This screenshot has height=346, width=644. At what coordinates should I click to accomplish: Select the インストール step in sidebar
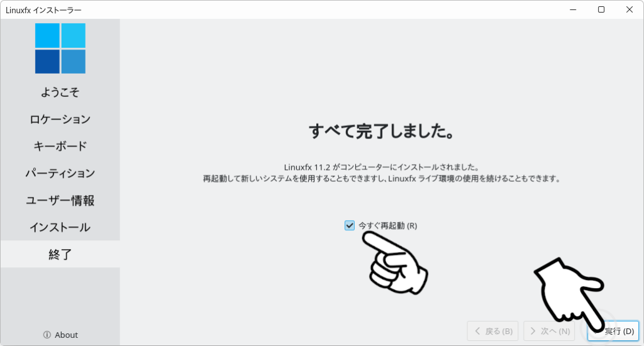pyautogui.click(x=60, y=227)
